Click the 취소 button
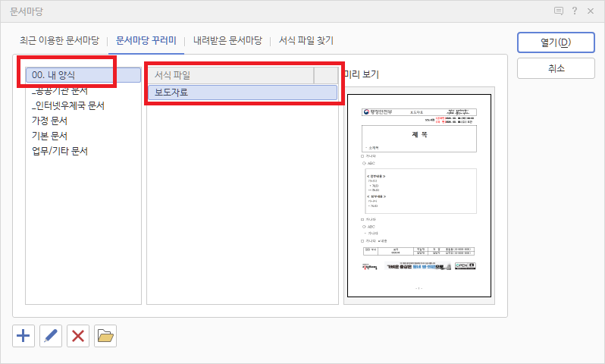The image size is (605, 364). [556, 68]
